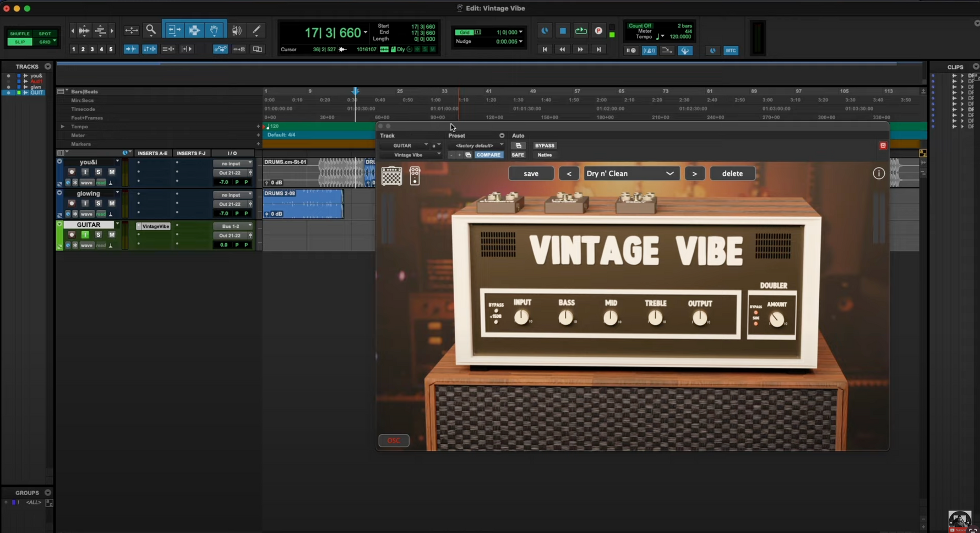Open the Dry n' Clean preset dropdown
This screenshot has height=533, width=980.
pos(630,173)
